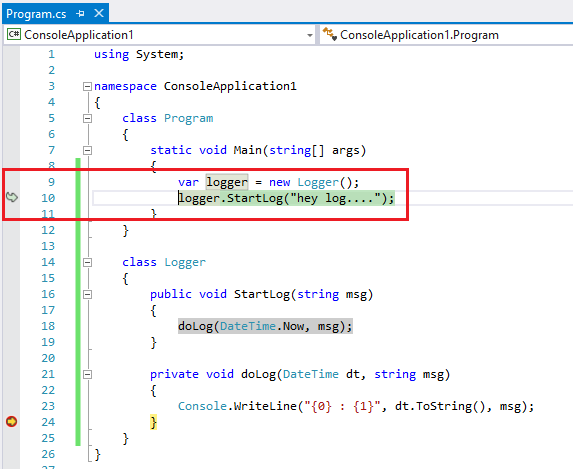Click the call return arrow on line 10
The height and width of the screenshot is (469, 573).
coord(12,197)
